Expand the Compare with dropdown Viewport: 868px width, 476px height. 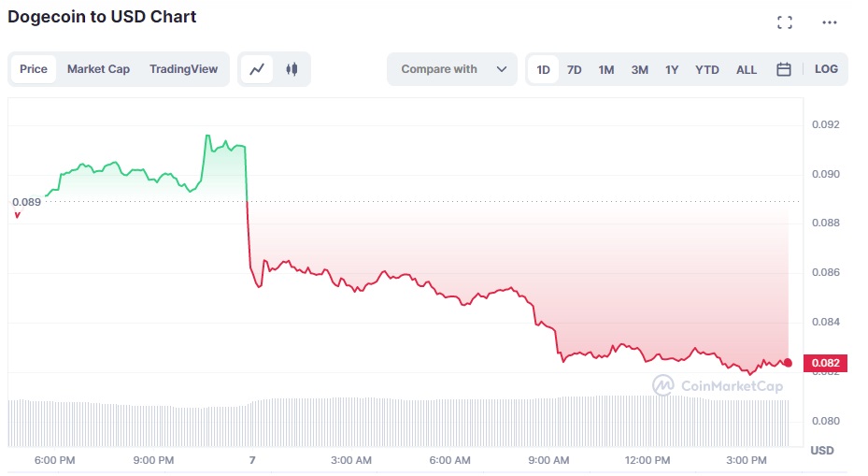(x=452, y=69)
